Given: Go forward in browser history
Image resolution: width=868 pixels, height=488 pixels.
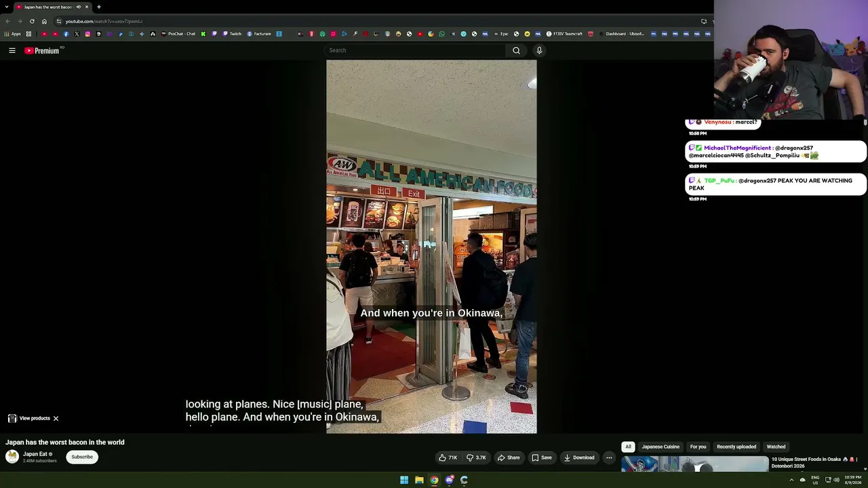Looking at the screenshot, I should (x=20, y=21).
